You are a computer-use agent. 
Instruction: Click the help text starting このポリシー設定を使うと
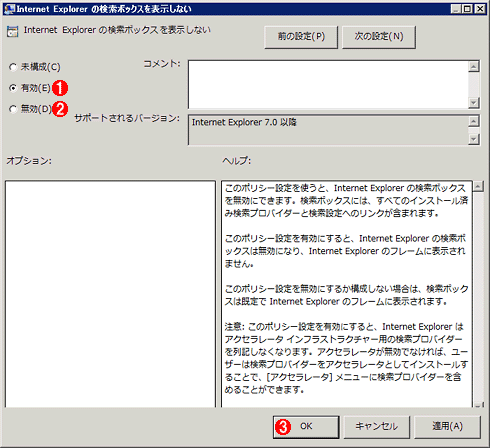346,201
